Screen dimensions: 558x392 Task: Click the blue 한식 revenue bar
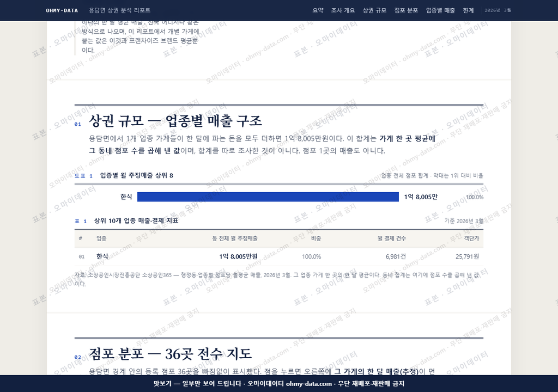268,197
